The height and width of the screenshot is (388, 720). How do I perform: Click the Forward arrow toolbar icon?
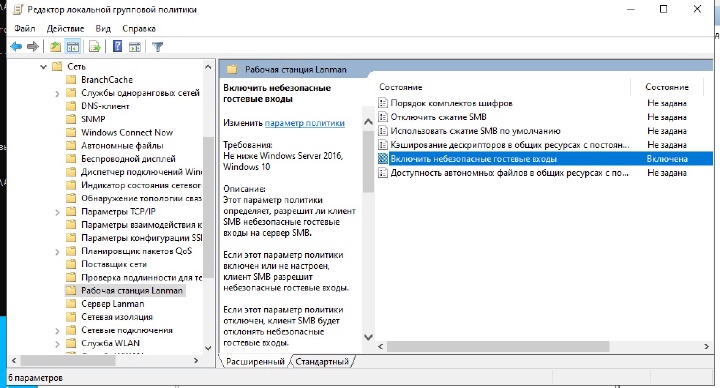click(x=33, y=46)
